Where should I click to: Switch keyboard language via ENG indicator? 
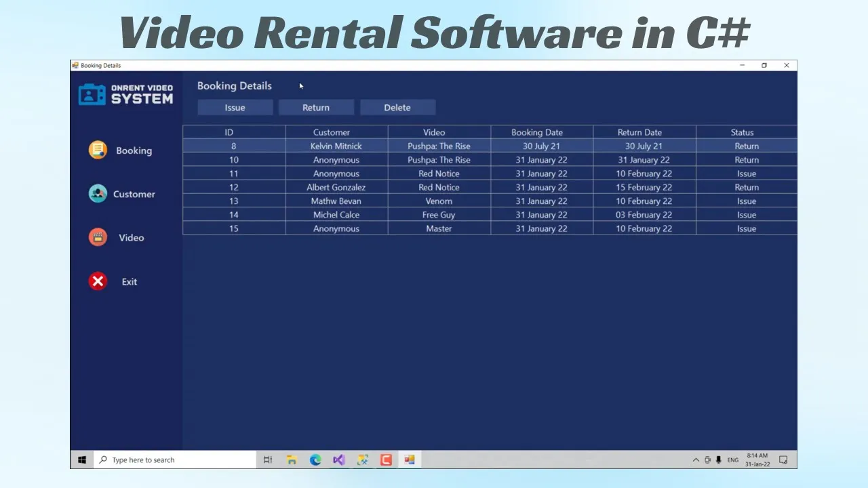(732, 460)
